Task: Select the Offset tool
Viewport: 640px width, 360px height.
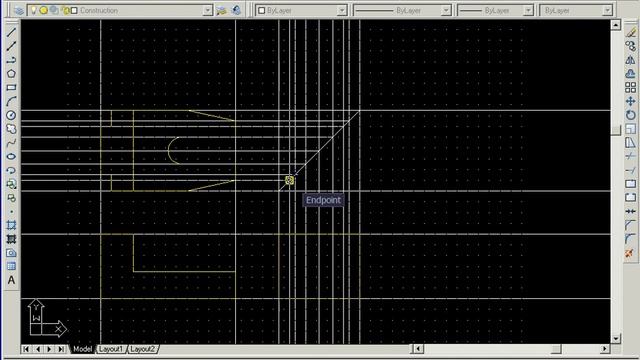Action: 630,74
